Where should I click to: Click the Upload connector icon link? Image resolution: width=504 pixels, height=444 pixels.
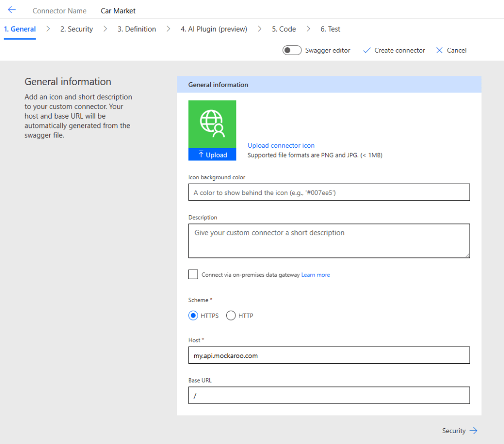281,145
